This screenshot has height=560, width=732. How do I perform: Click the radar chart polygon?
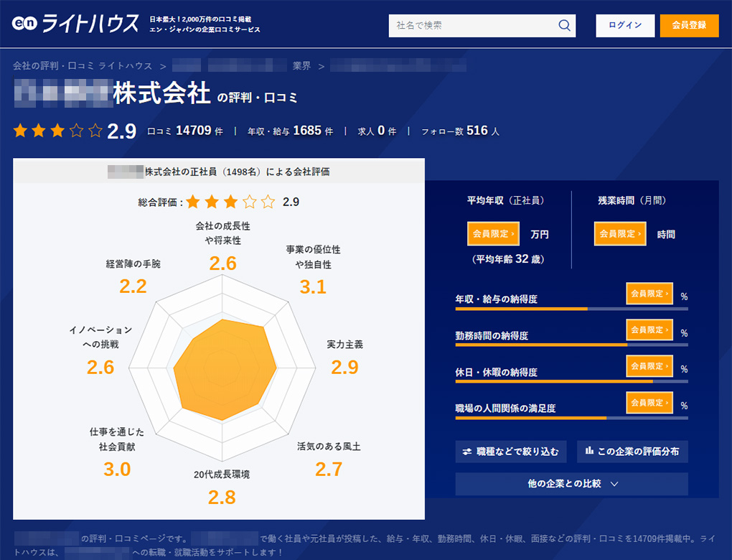224,370
